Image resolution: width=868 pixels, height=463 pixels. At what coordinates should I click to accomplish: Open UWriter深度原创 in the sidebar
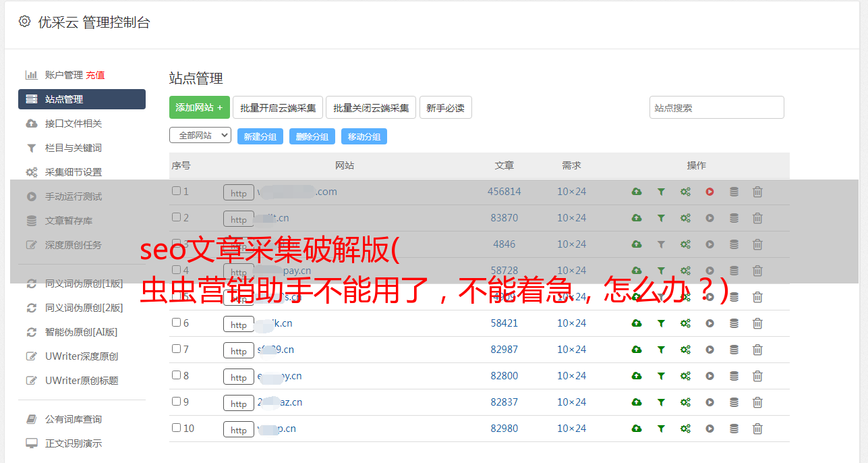(x=82, y=356)
